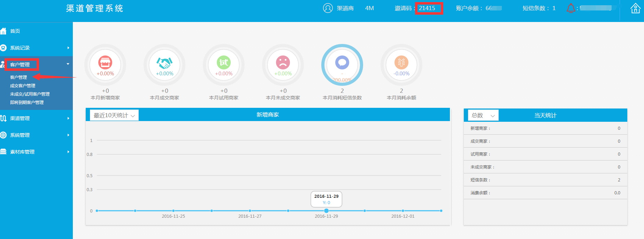The width and height of the screenshot is (644, 239).
Task: Click the chat bubble icon for 本月消耗短信条数
Action: tap(342, 62)
